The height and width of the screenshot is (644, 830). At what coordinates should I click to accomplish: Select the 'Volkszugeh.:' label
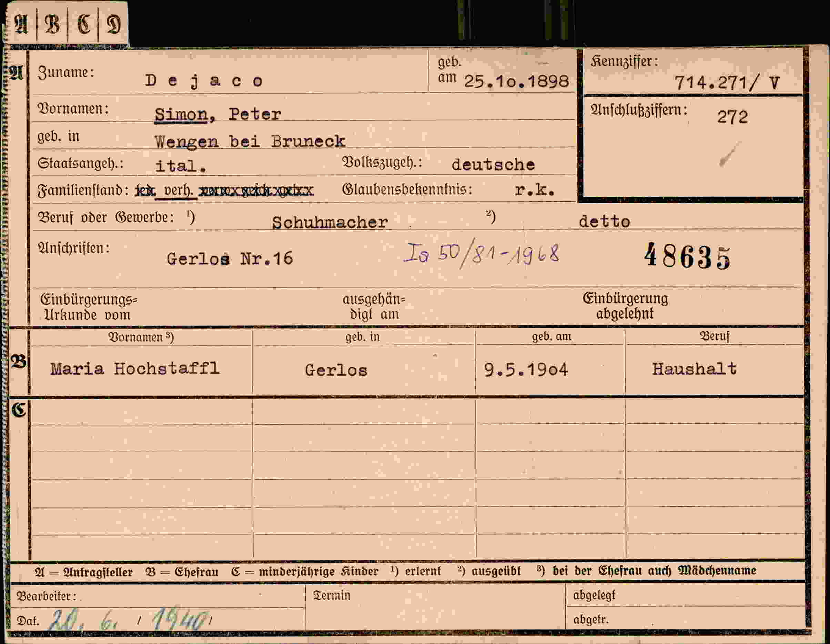tap(382, 162)
